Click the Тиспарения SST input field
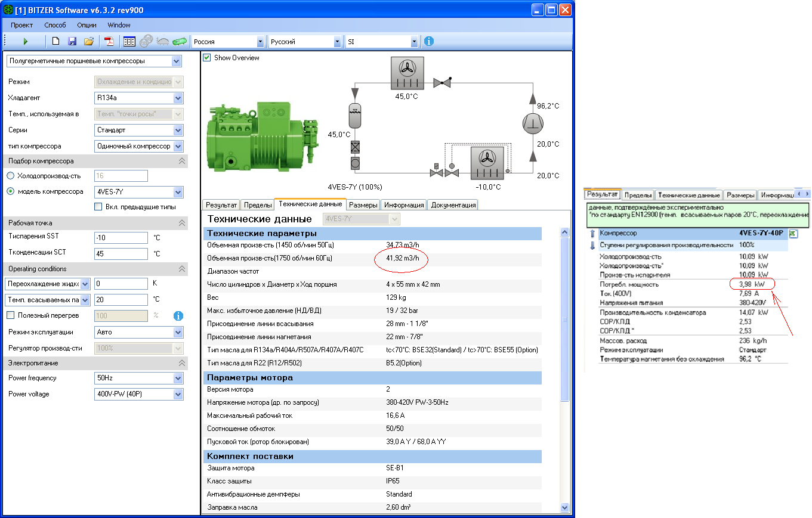812x518 pixels. click(x=121, y=238)
